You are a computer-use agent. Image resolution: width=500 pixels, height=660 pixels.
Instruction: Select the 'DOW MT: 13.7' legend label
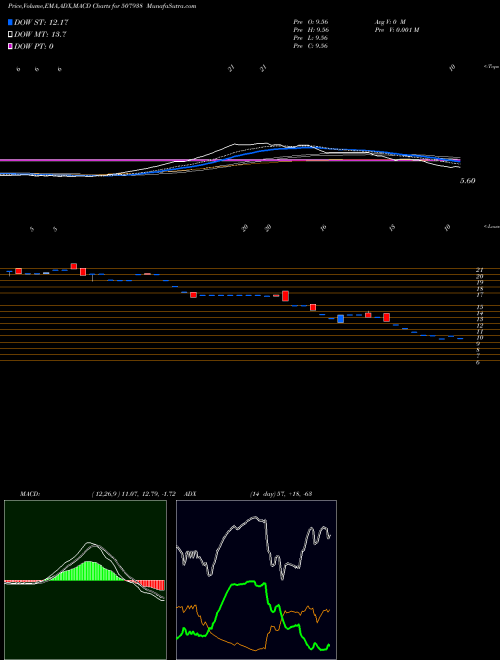tap(40, 35)
